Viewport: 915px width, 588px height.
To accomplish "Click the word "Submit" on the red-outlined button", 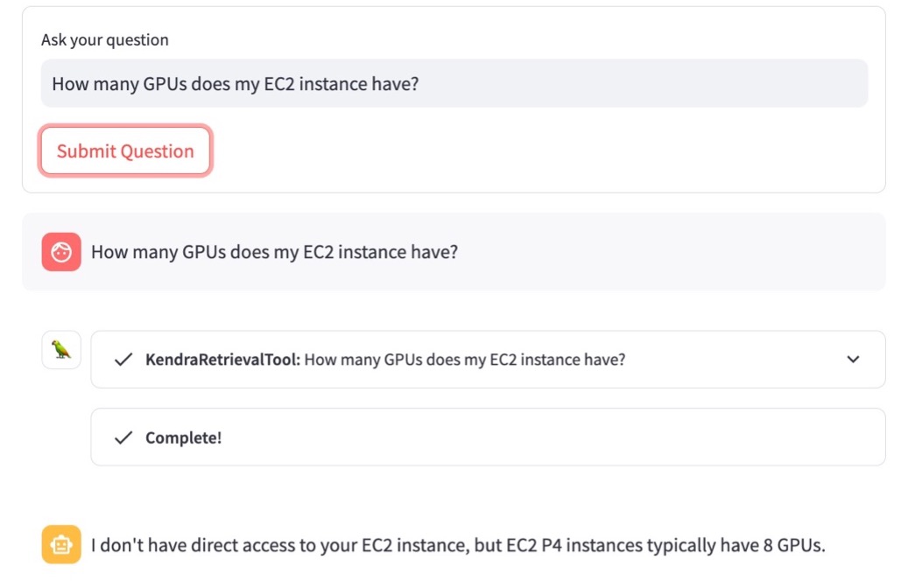I will [x=86, y=151].
